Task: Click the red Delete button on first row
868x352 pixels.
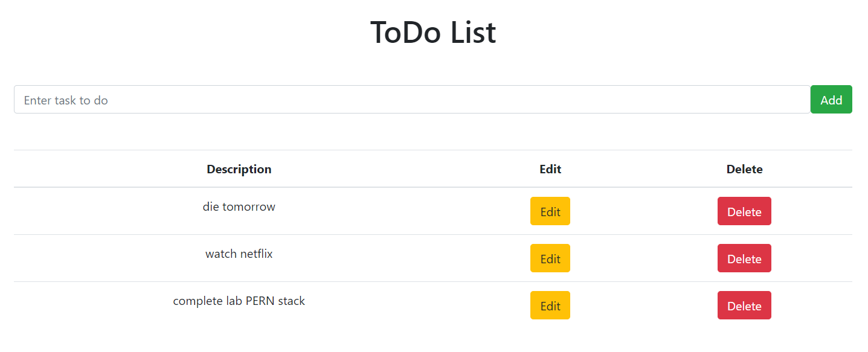Action: point(744,211)
